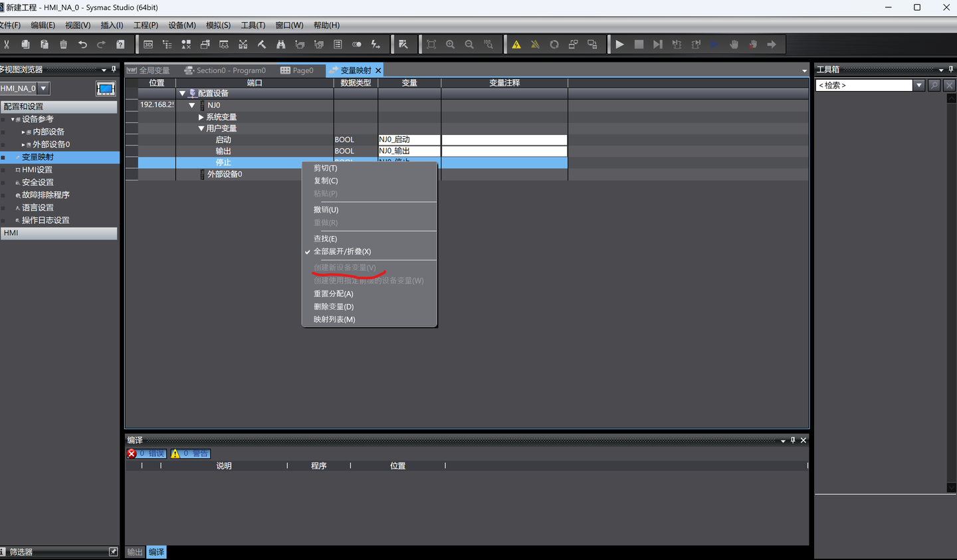
Task: Open the HMI_NA_0 device dropdown
Action: 44,88
